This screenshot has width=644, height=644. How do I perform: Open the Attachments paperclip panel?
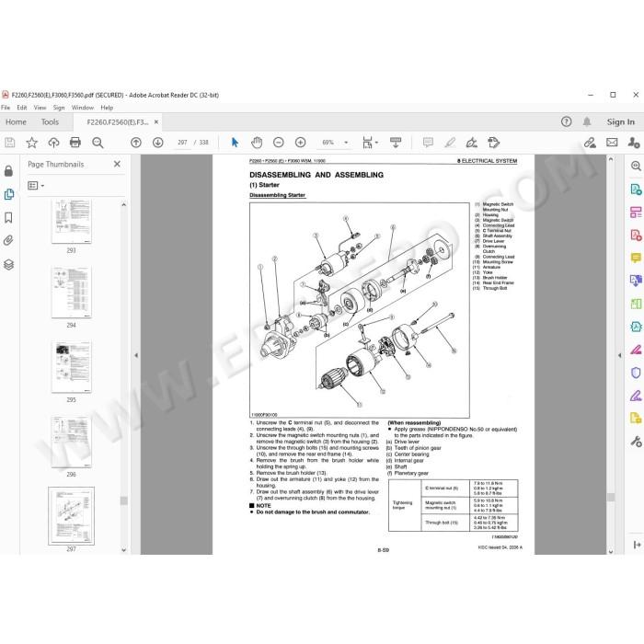[x=8, y=240]
